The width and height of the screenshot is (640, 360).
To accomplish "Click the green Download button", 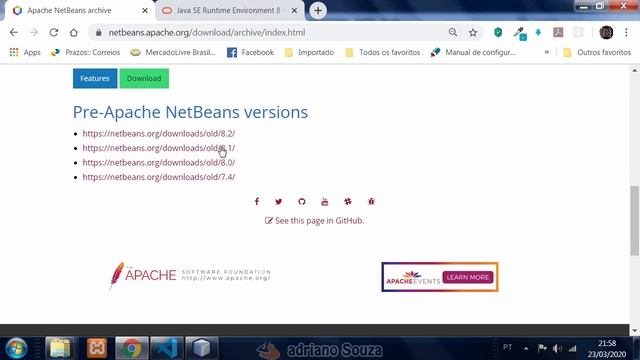I will [x=144, y=78].
